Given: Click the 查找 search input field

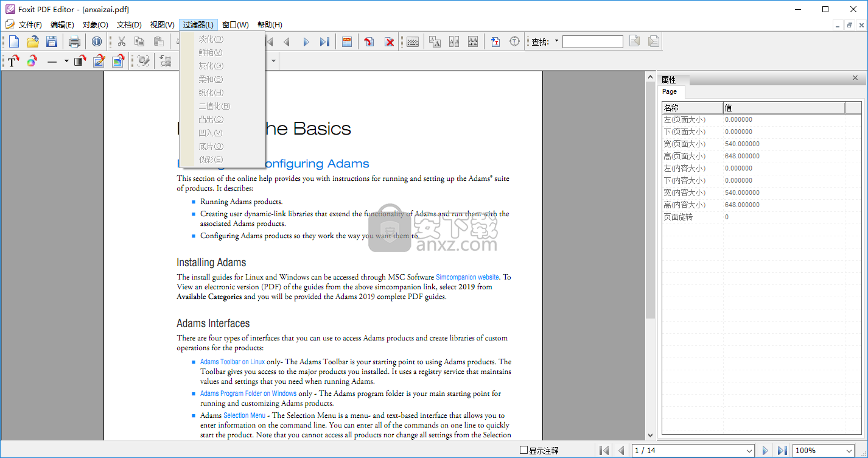Looking at the screenshot, I should click(x=593, y=41).
